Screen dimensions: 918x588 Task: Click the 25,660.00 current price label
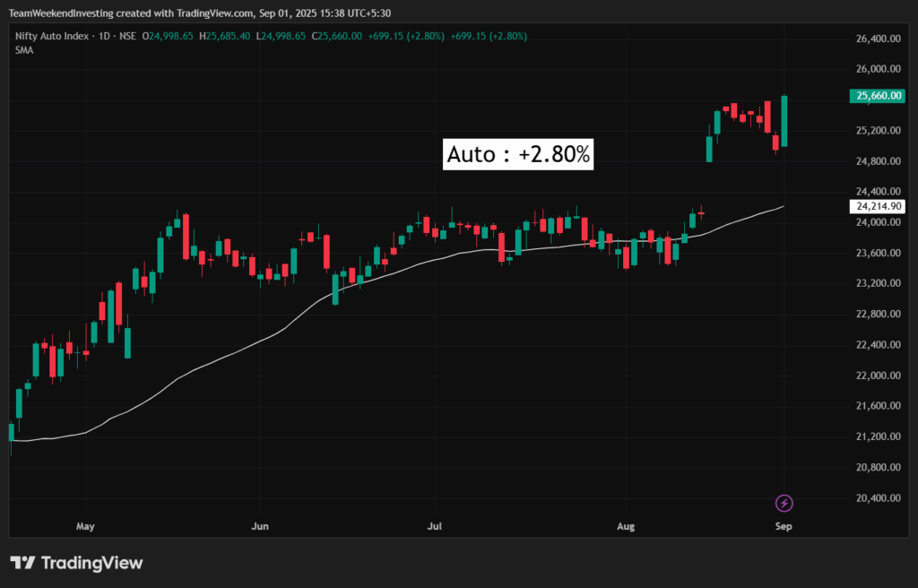(x=877, y=96)
